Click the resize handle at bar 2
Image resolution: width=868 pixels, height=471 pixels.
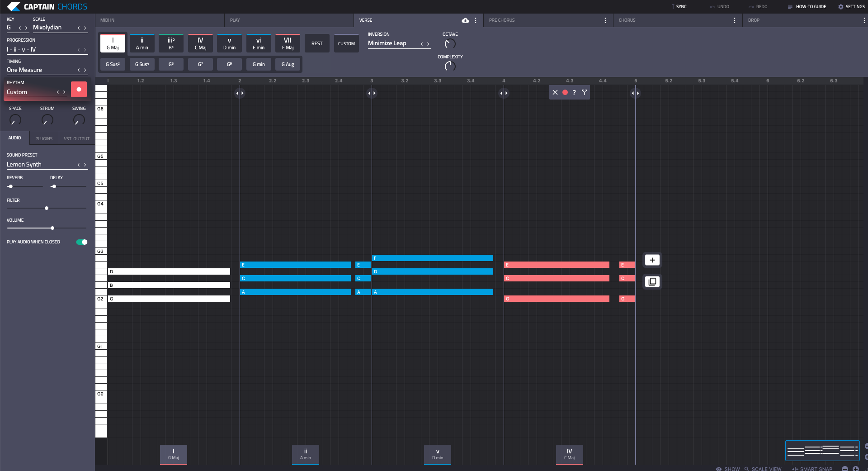tap(240, 93)
